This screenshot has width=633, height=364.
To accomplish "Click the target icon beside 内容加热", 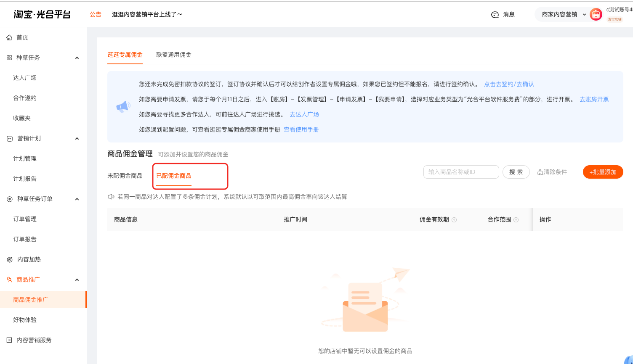I will [x=10, y=259].
